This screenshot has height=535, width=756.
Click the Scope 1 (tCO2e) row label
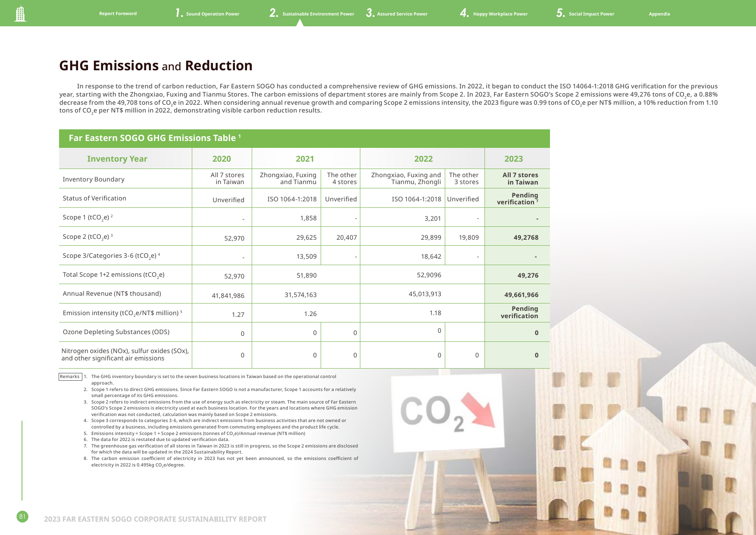click(x=87, y=217)
